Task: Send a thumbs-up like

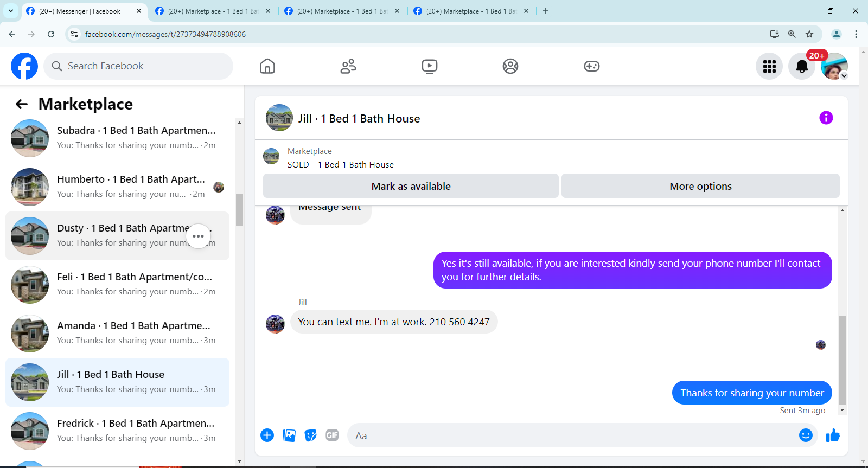Action: [833, 435]
